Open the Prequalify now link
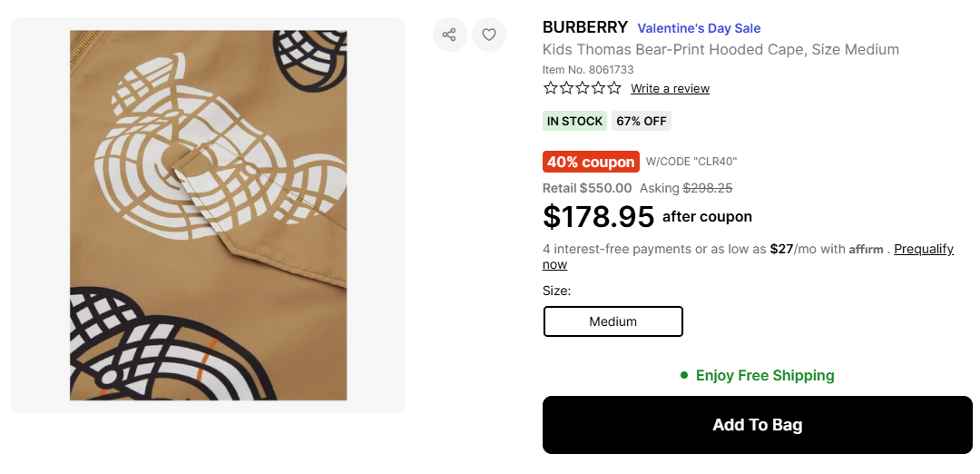This screenshot has width=980, height=474. click(x=923, y=249)
